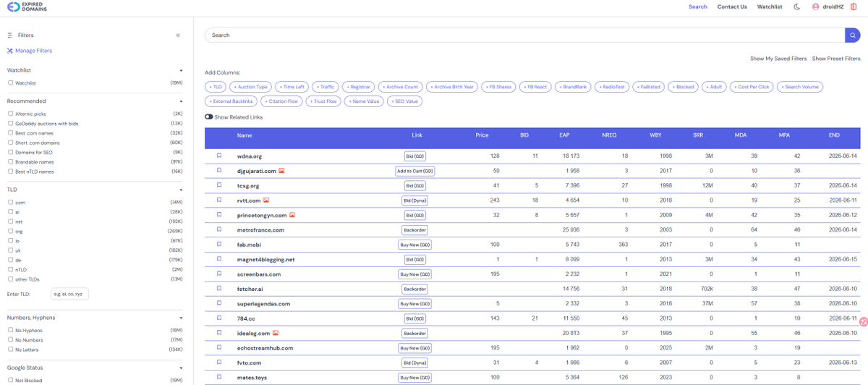Open image icon next to djgujarati.com
Screen dimensions: 868x385
pyautogui.click(x=281, y=171)
